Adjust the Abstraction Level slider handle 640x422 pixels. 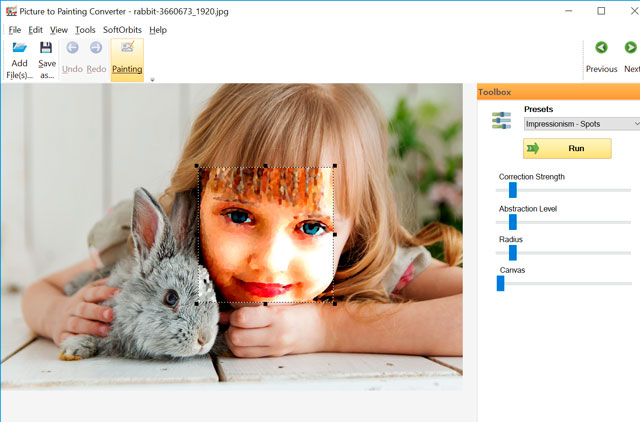512,221
